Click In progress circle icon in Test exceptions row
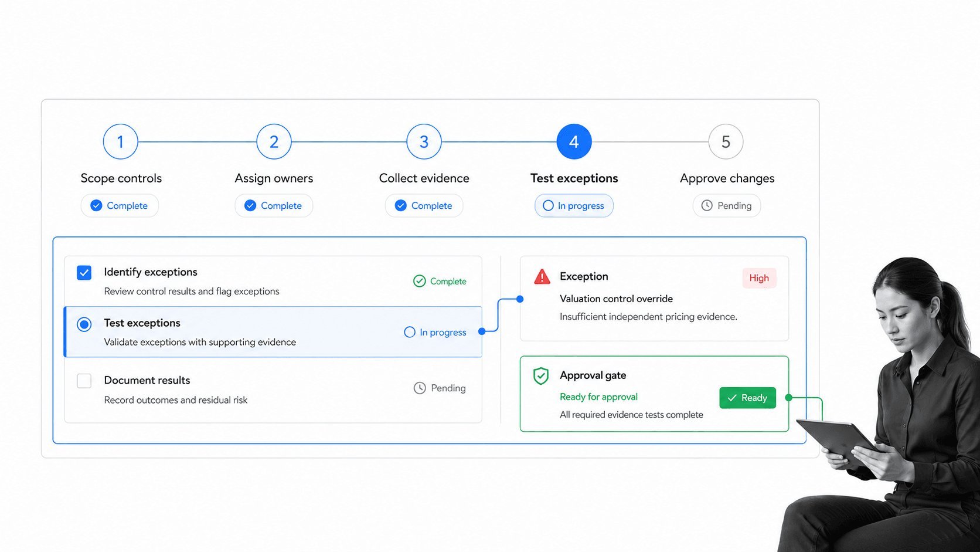Screen dimensions: 980x552 tap(410, 332)
